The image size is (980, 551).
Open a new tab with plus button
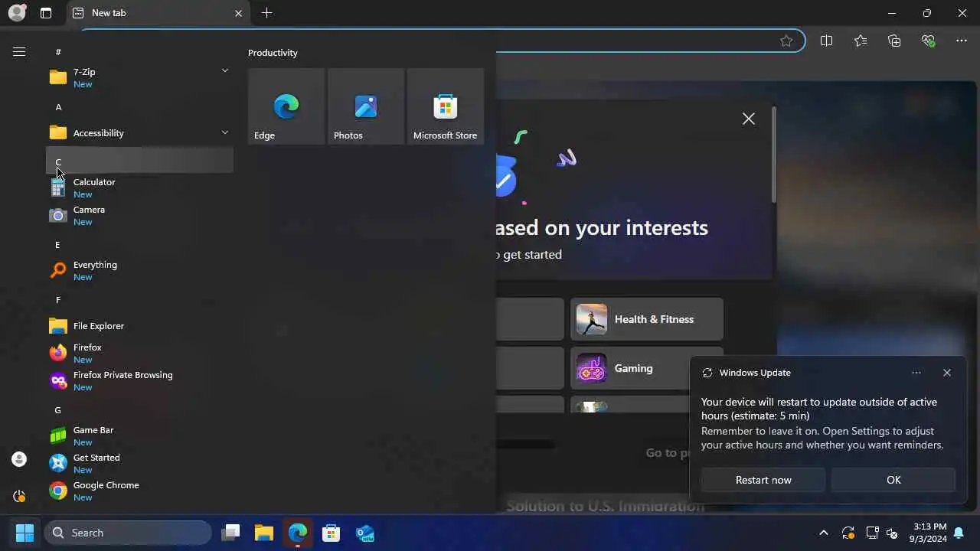coord(266,13)
